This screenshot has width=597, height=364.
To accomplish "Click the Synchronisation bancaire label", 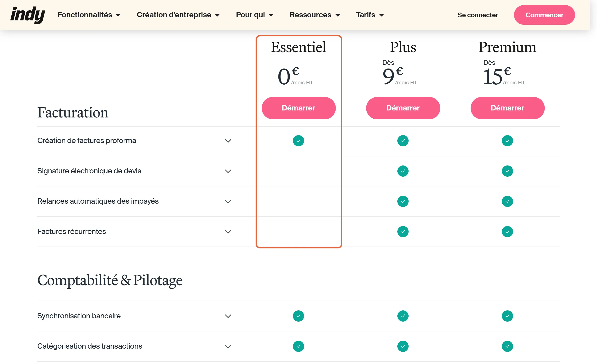I will pyautogui.click(x=79, y=316).
